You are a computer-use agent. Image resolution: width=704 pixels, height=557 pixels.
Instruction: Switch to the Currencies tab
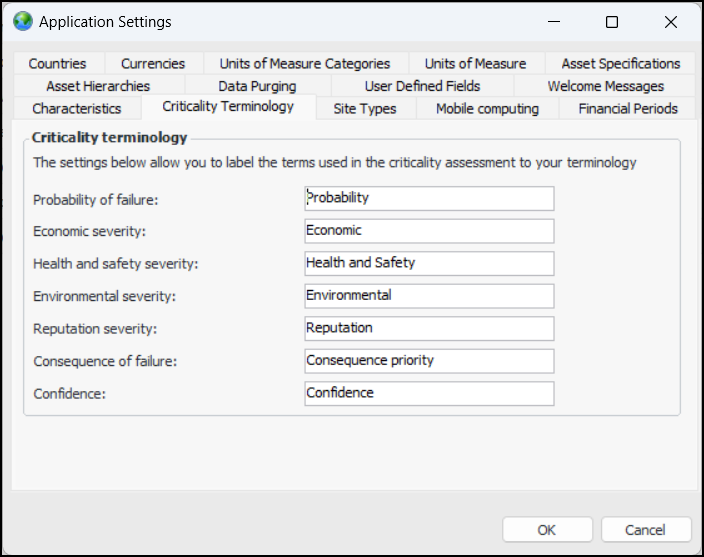153,63
